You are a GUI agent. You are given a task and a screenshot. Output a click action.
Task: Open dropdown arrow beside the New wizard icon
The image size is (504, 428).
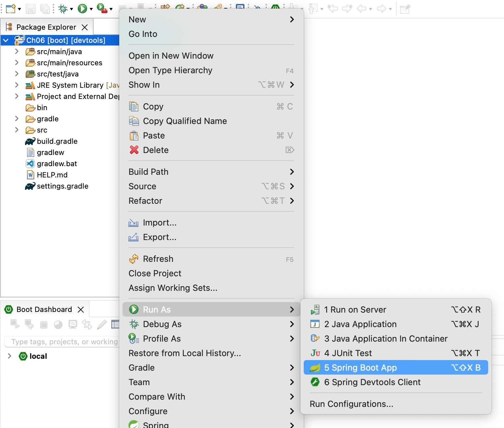[x=19, y=9]
